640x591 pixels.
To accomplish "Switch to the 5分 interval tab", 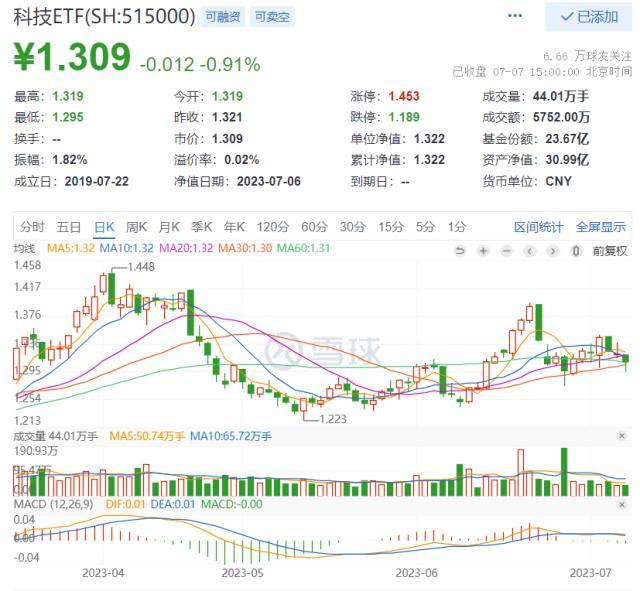I will [x=425, y=227].
